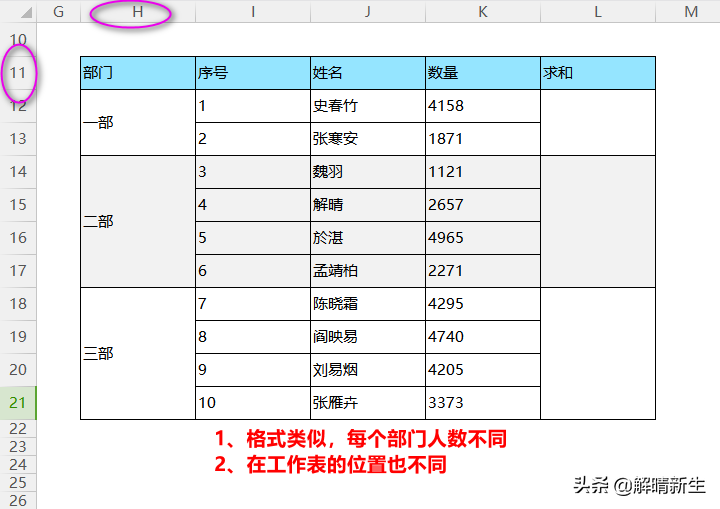Click name cell 於湛
Viewport: 720px width, 509px height.
click(368, 238)
